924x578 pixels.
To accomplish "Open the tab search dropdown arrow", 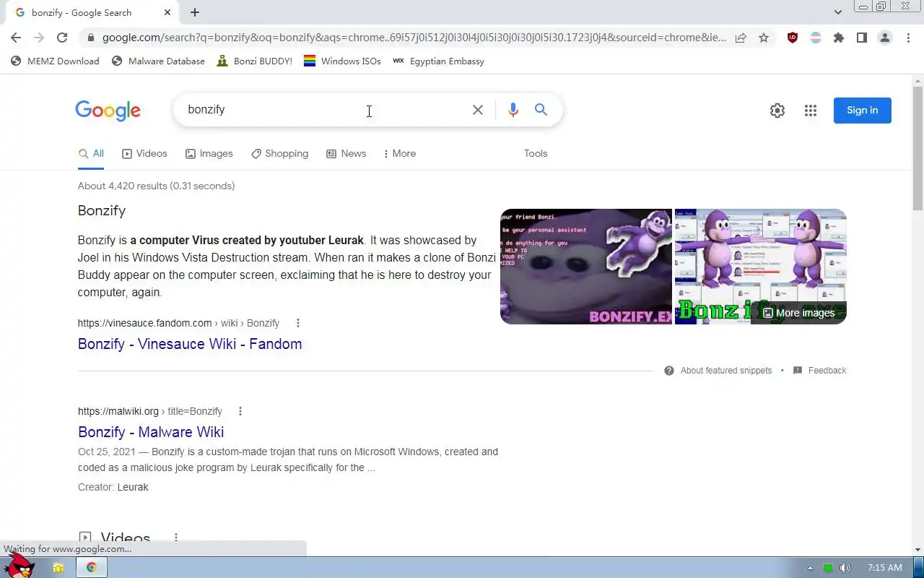I will point(838,12).
